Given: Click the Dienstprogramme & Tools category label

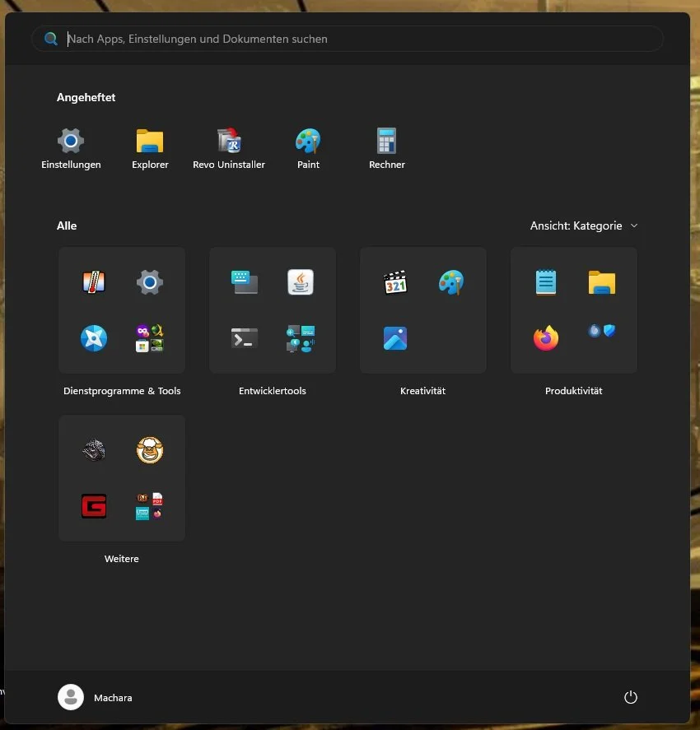Looking at the screenshot, I should (122, 391).
